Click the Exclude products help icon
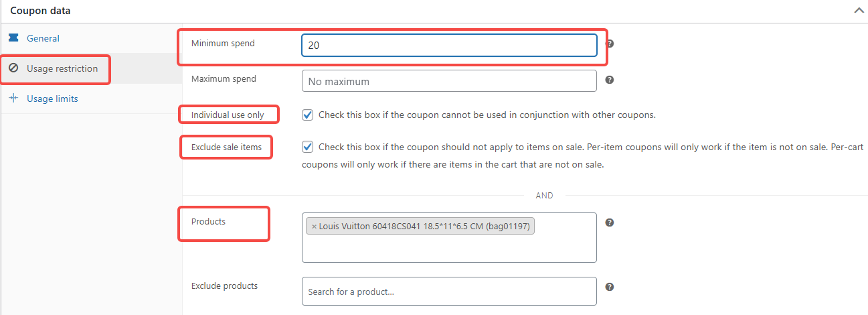The height and width of the screenshot is (315, 868). [x=610, y=287]
